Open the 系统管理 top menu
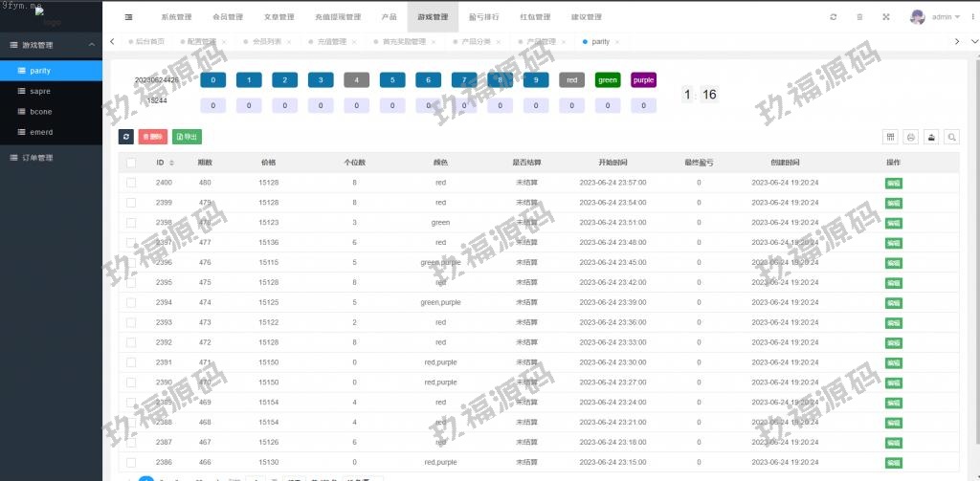Image resolution: width=980 pixels, height=481 pixels. pos(176,17)
